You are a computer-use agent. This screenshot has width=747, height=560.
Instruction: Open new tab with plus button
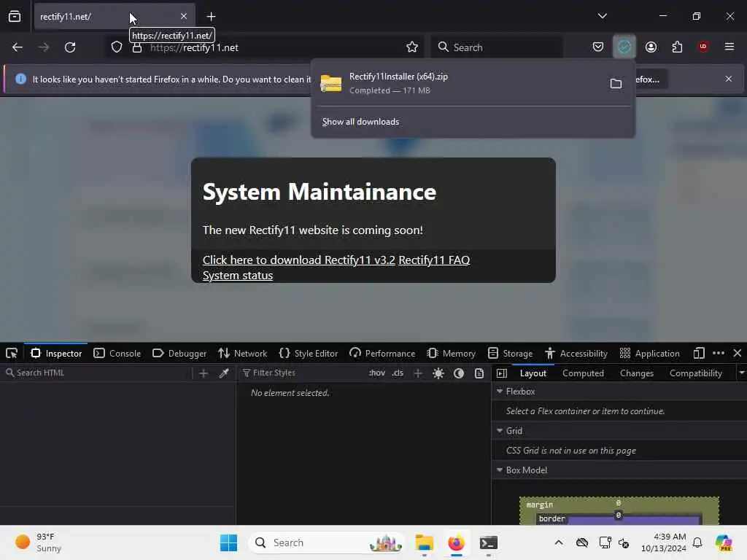211,17
